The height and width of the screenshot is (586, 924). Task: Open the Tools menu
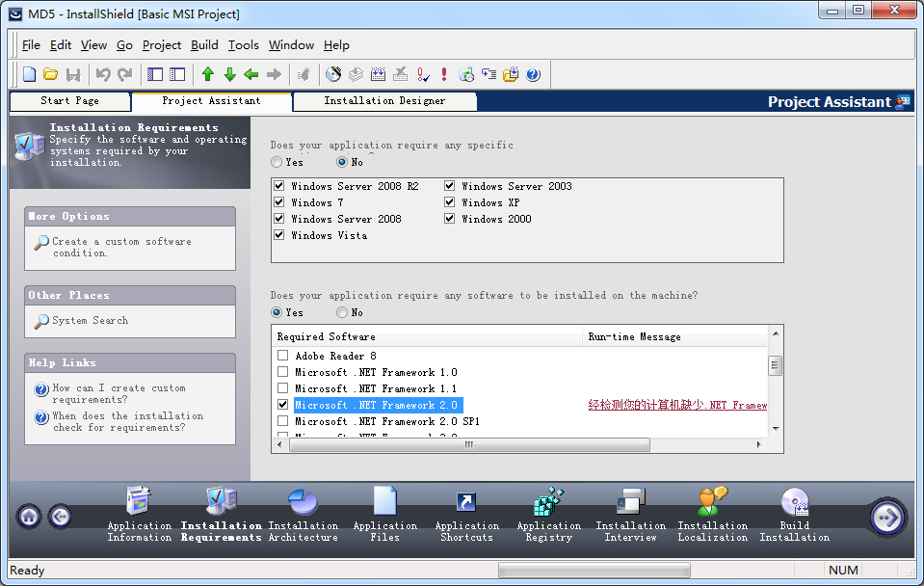tap(244, 45)
